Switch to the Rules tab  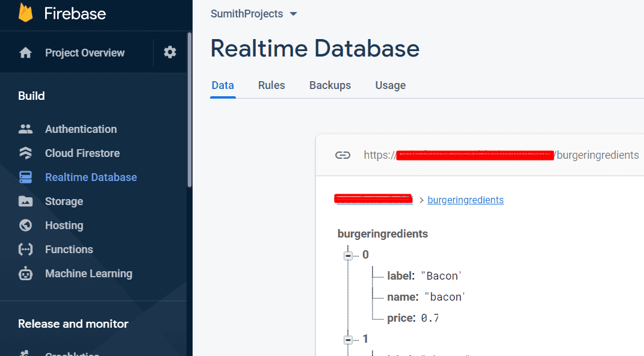pos(271,85)
